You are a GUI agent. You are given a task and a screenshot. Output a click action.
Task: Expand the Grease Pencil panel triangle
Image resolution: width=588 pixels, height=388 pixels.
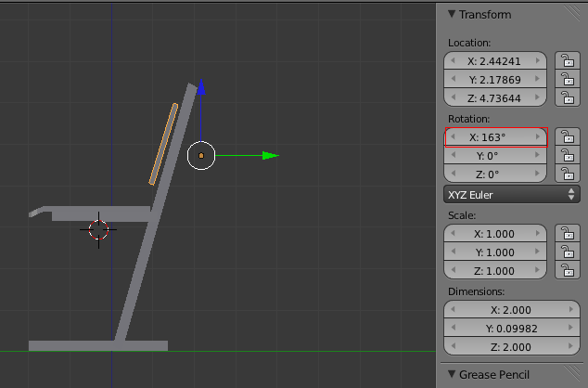coord(452,374)
